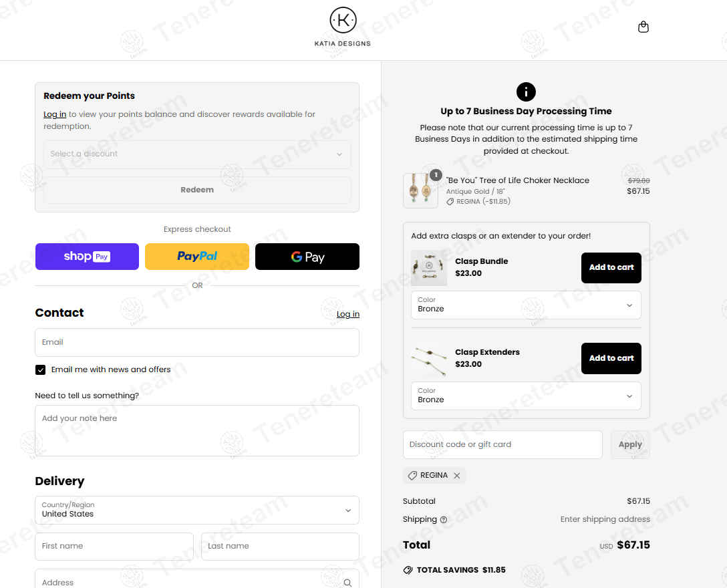Open the Country/Region dropdown
This screenshot has width=727, height=588.
(x=197, y=510)
